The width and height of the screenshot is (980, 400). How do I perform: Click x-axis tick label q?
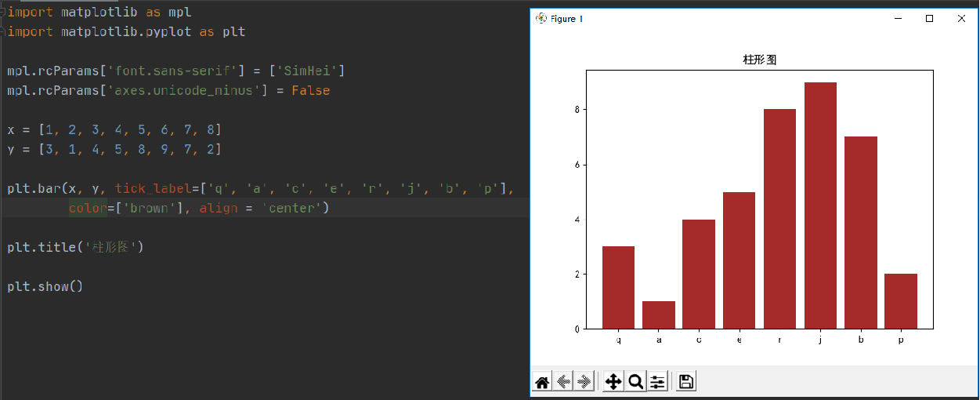pos(618,340)
